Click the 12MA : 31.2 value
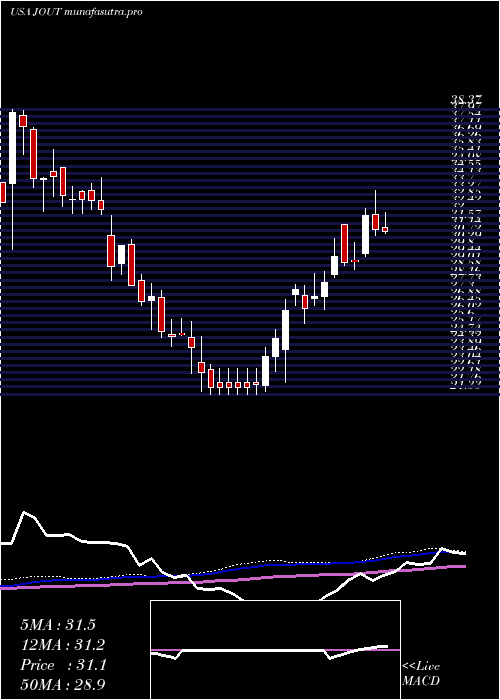The image size is (500, 700). click(x=62, y=645)
